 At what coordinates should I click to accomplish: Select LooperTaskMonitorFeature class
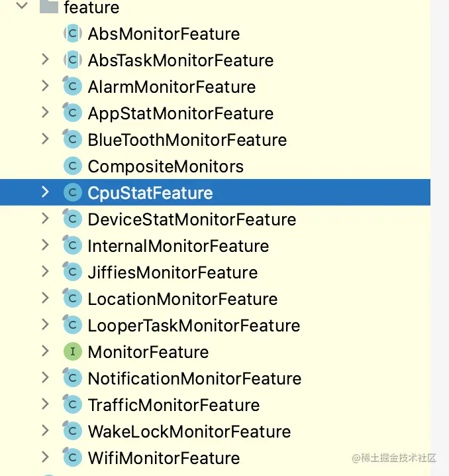193,326
